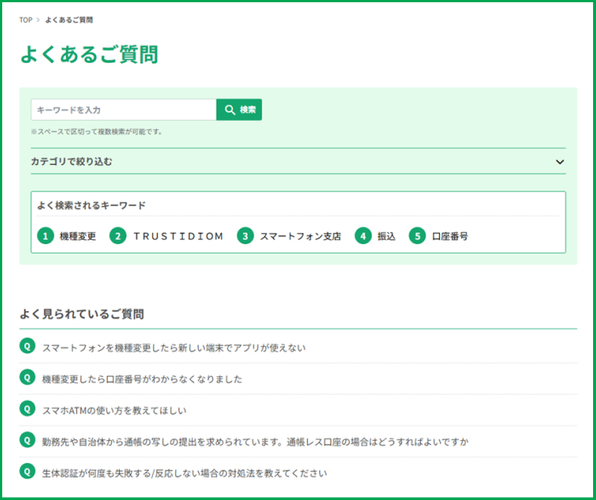The image size is (596, 500).
Task: Select keyword 振込
Action: click(386, 236)
